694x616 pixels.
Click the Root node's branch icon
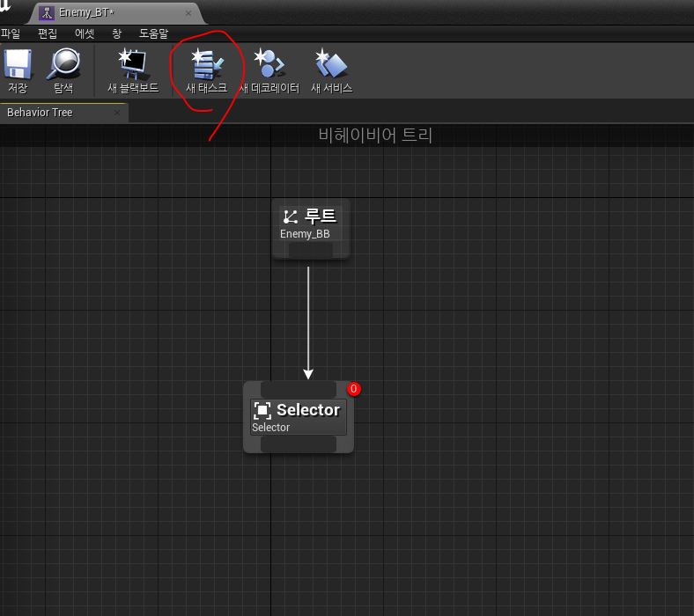pyautogui.click(x=291, y=216)
